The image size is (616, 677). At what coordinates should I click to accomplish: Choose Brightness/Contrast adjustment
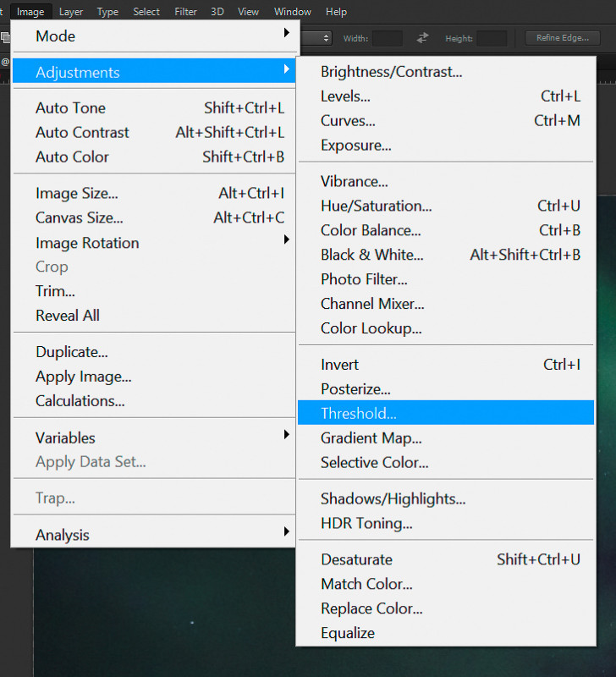click(391, 72)
